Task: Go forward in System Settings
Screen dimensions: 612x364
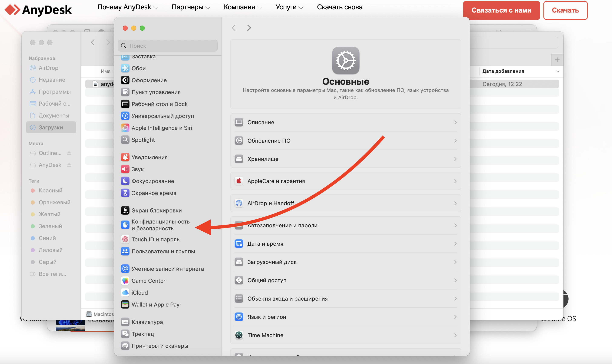Action: click(249, 28)
